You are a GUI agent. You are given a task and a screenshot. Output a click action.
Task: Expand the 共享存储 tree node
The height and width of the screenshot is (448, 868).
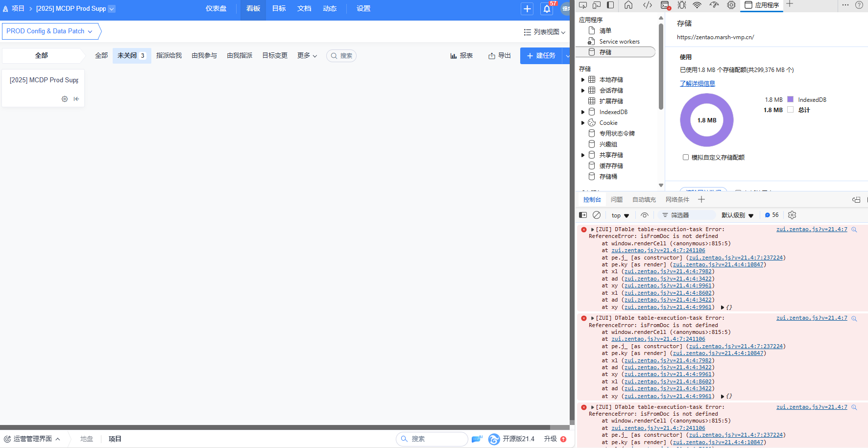(583, 155)
